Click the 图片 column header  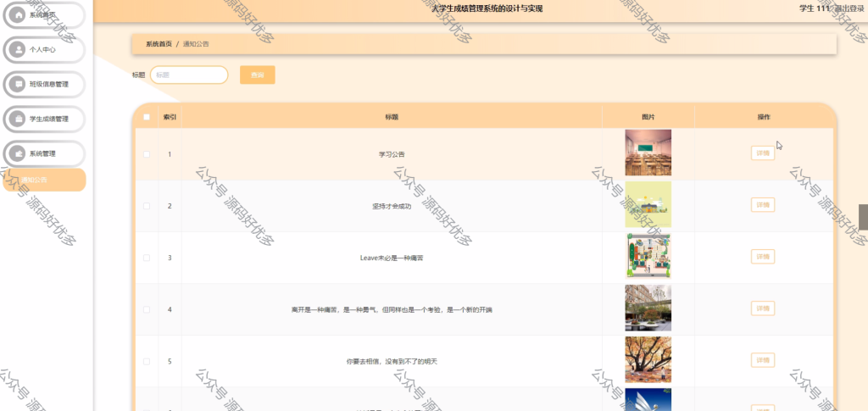648,117
